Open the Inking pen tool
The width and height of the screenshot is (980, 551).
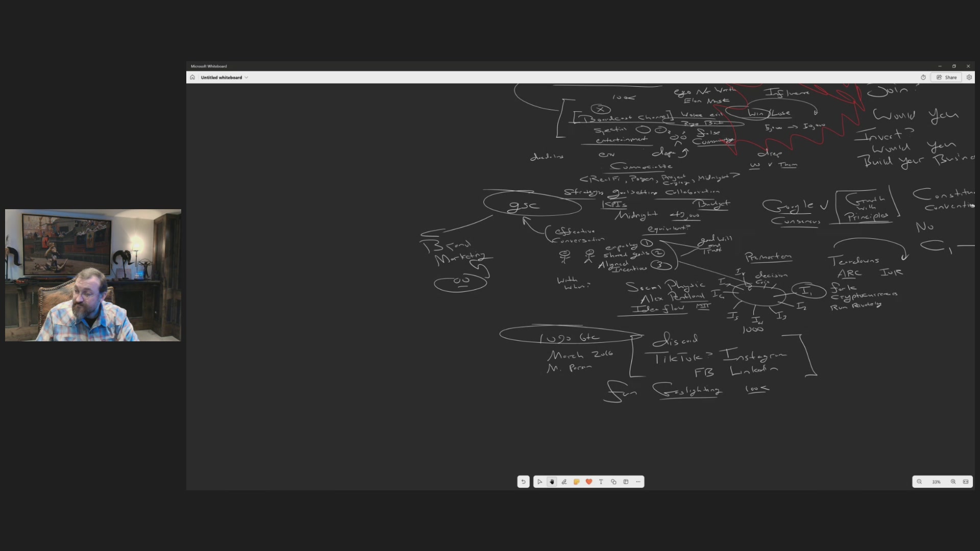pos(564,482)
